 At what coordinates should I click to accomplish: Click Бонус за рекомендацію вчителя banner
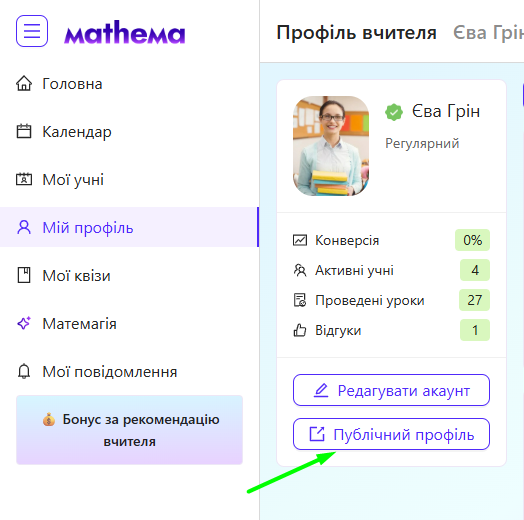click(129, 430)
